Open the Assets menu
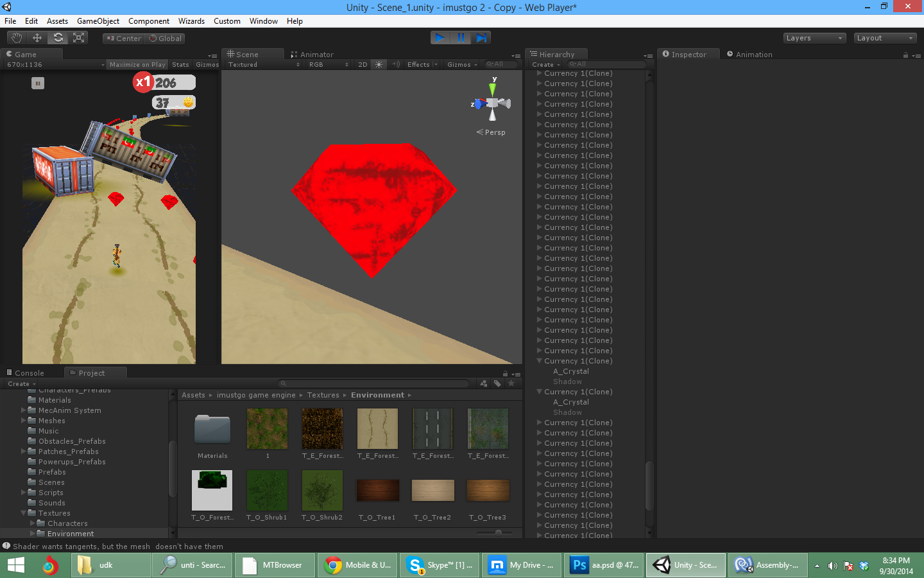The image size is (924, 578). point(57,21)
